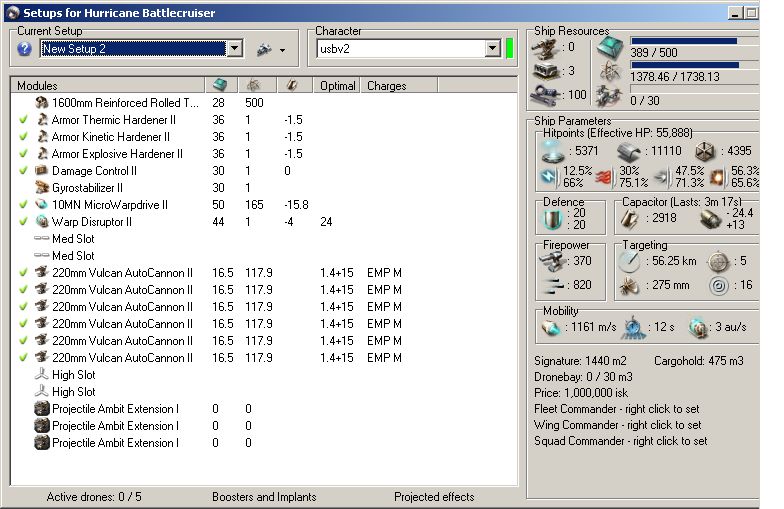
Task: Click the capacitor capacity icon
Action: (630, 218)
